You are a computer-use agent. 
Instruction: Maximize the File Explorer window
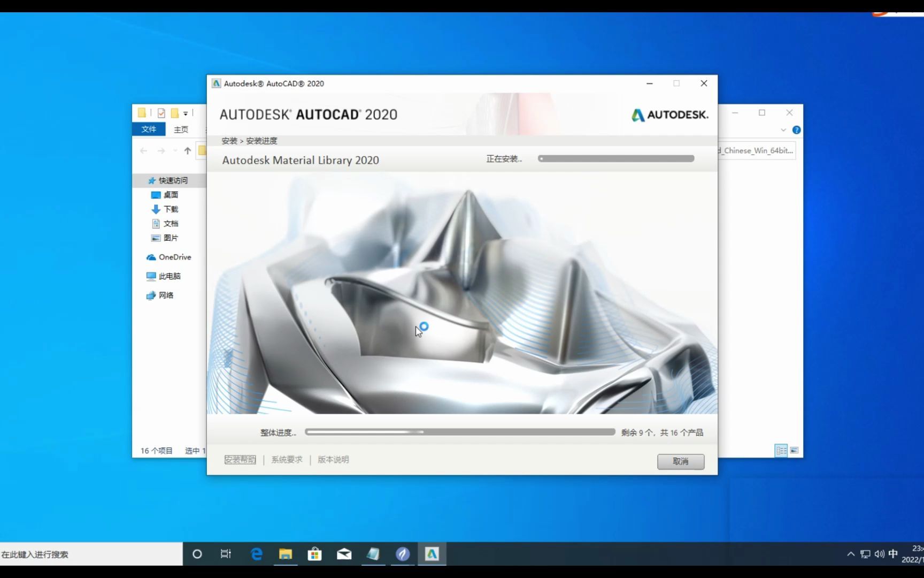(x=762, y=112)
